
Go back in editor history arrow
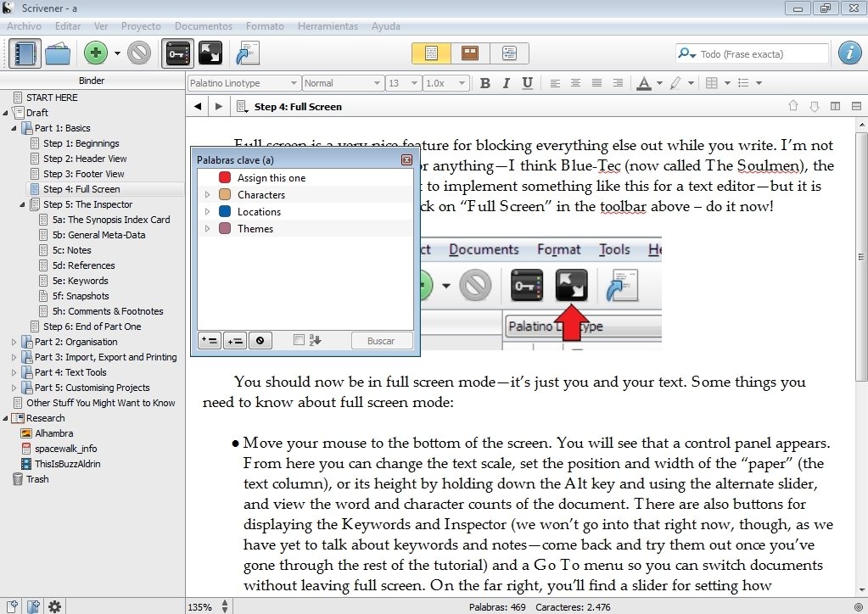[198, 106]
